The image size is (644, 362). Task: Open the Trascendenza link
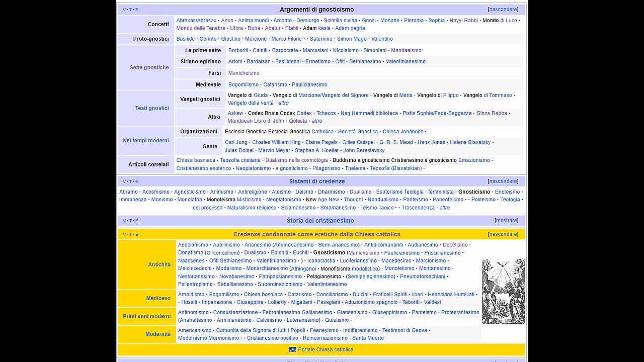tap(418, 208)
